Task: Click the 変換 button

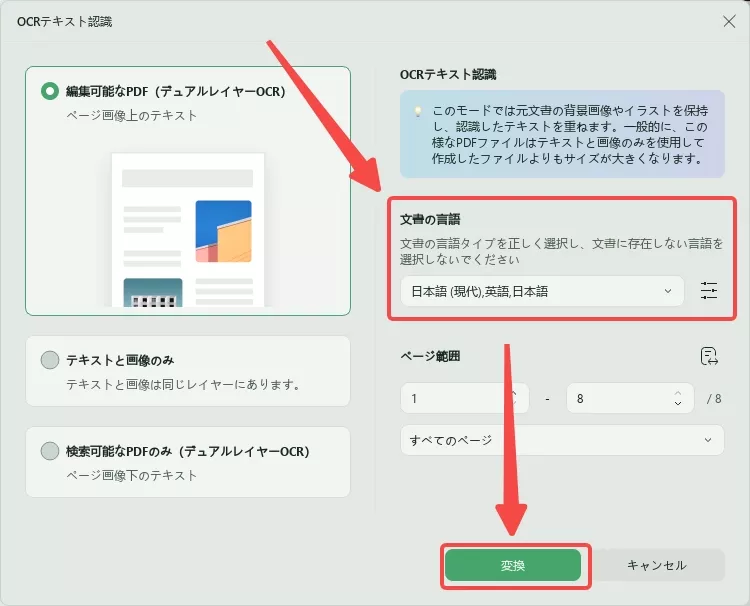Action: tap(513, 565)
